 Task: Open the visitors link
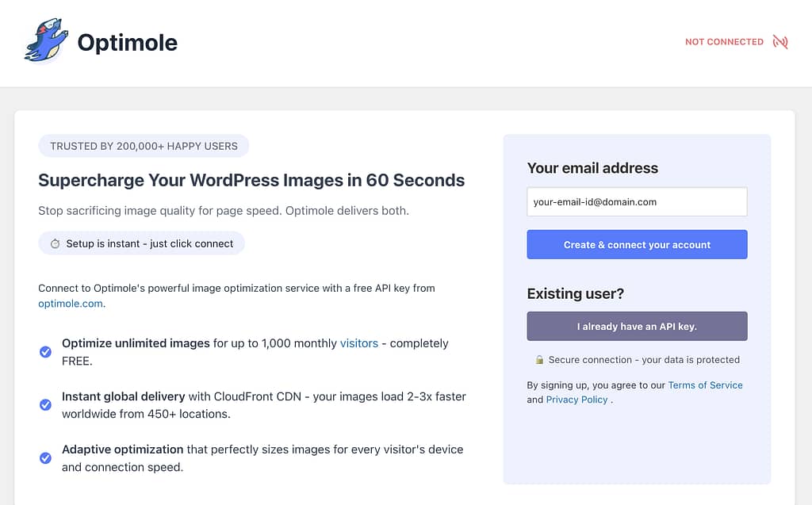pyautogui.click(x=359, y=343)
